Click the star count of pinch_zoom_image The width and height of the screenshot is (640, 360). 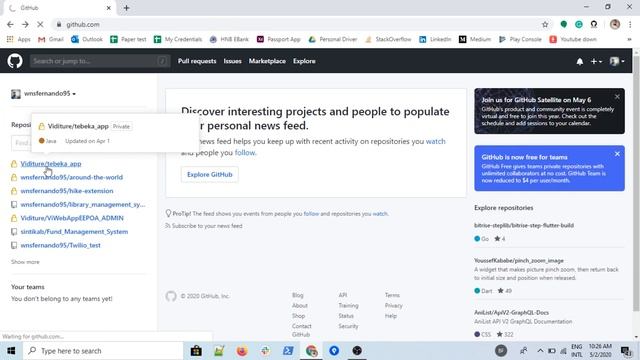point(504,291)
